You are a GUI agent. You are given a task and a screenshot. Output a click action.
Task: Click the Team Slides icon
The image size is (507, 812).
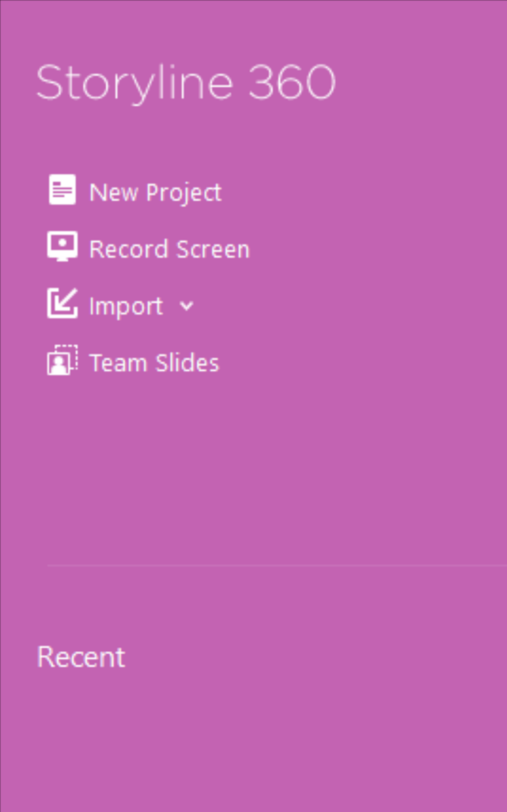[x=62, y=360]
